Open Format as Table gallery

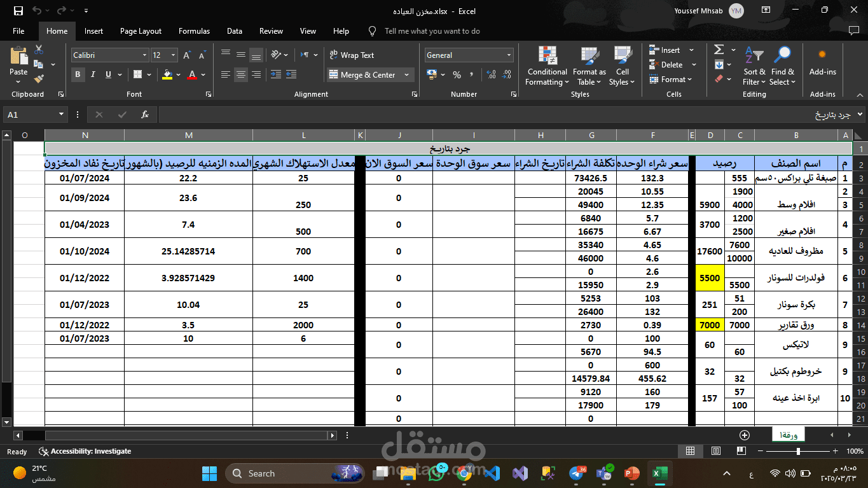click(589, 66)
